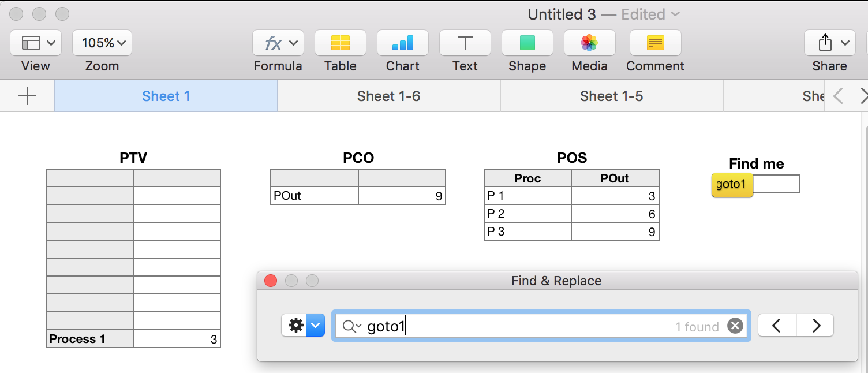Click the Find search input field
This screenshot has height=373, width=868.
[519, 326]
